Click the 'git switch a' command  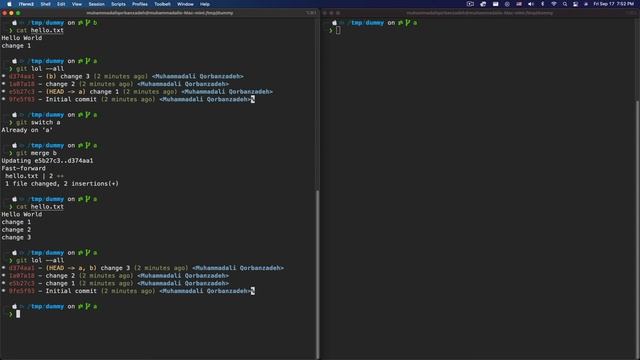click(38, 122)
